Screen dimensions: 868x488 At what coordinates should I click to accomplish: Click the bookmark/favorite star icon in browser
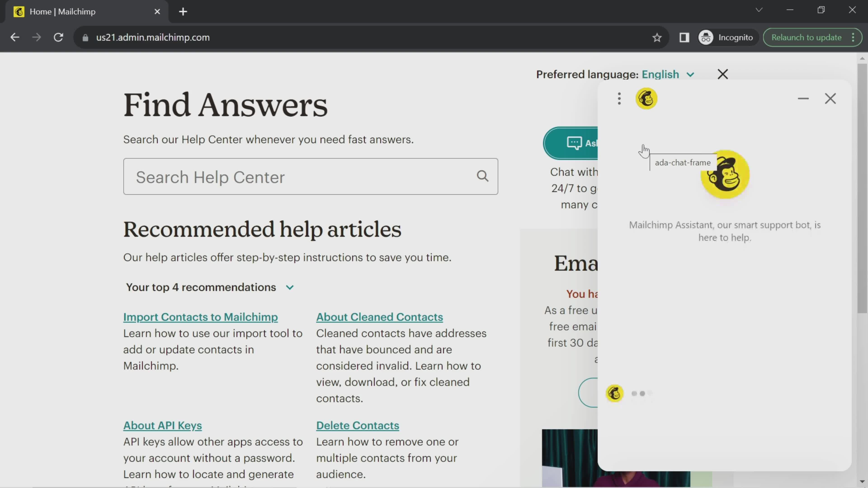pos(657,37)
